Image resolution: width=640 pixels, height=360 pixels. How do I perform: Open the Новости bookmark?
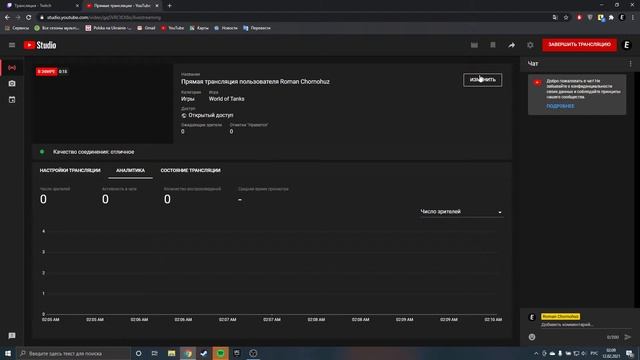pos(226,28)
